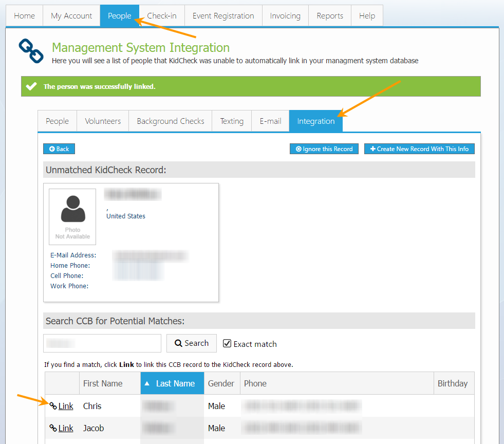The width and height of the screenshot is (504, 444).
Task: Click the 'Jacob' first name cell
Action: click(94, 428)
